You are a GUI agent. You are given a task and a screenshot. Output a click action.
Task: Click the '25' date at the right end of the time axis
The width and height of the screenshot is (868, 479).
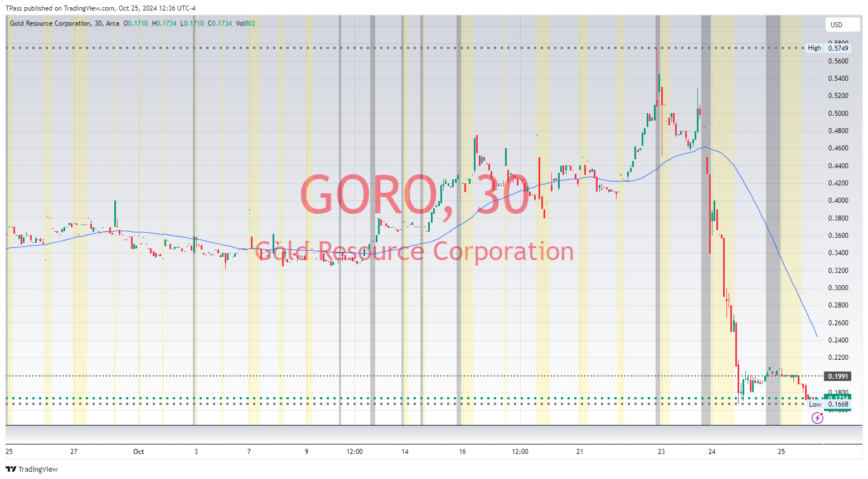click(x=781, y=452)
